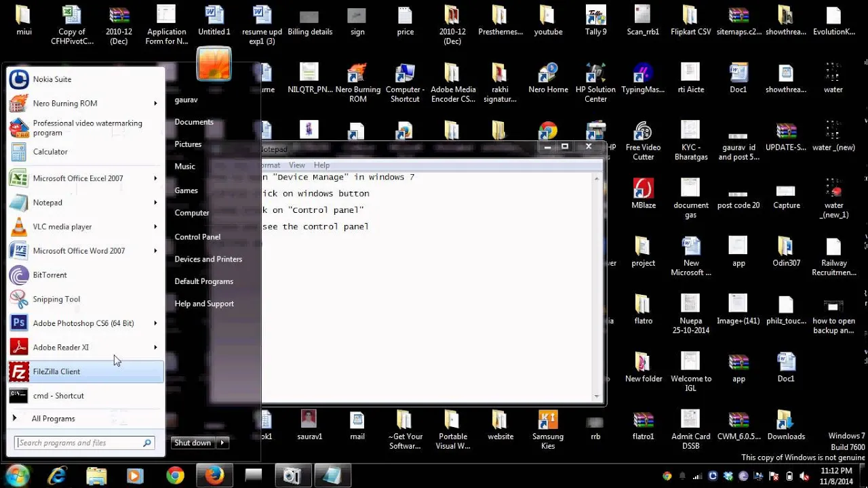
Task: Open Notepad Help menu
Action: coord(321,165)
